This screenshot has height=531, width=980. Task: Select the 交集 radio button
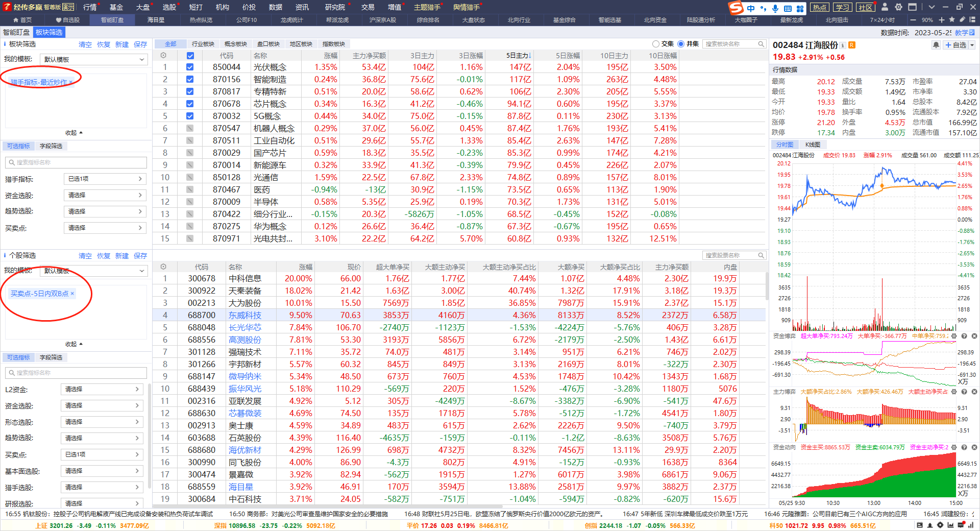[x=656, y=44]
